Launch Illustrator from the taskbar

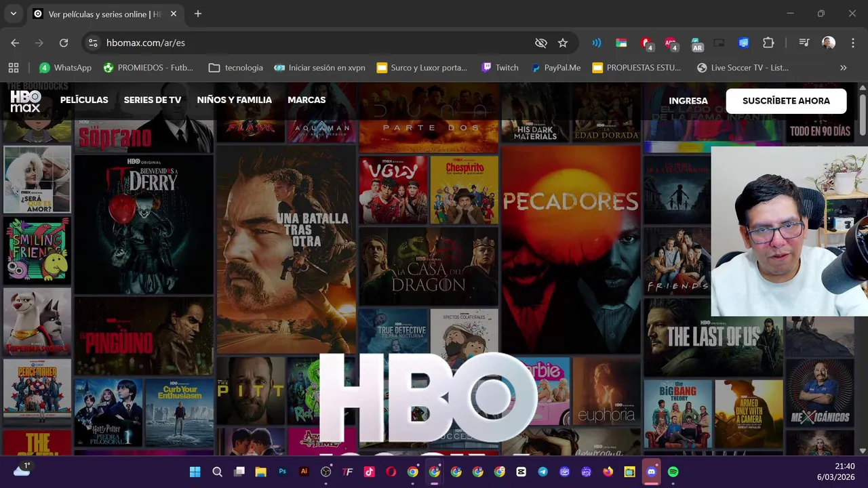pos(304,472)
